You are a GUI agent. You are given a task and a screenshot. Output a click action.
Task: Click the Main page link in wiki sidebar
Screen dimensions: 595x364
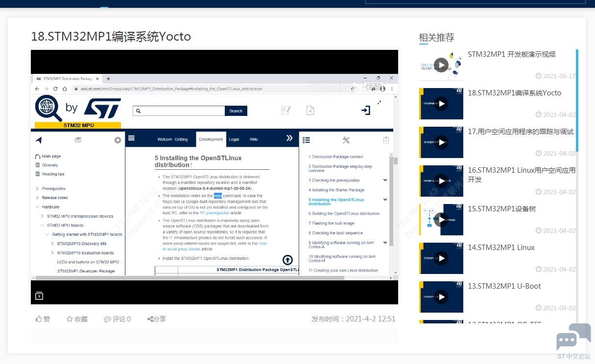(x=51, y=156)
